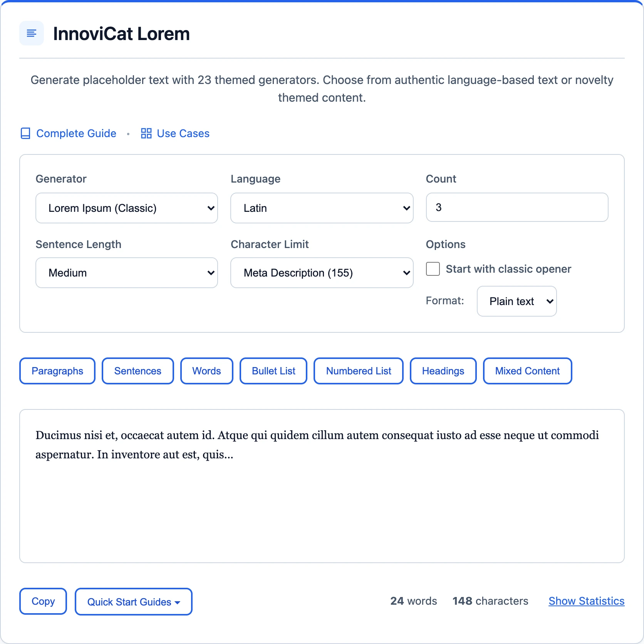Image resolution: width=644 pixels, height=644 pixels.
Task: Open the Format dropdown showing Plain text
Action: coord(517,301)
